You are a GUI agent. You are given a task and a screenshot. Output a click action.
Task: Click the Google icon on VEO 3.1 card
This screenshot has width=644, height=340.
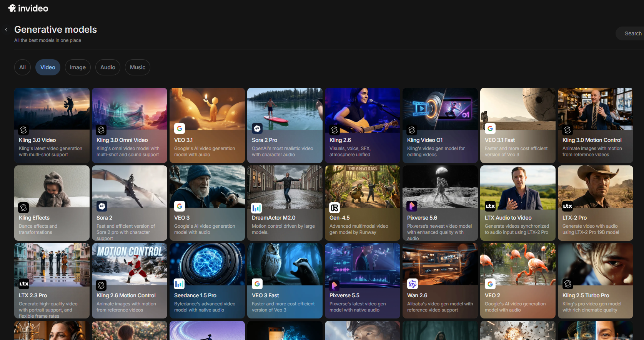tap(179, 128)
